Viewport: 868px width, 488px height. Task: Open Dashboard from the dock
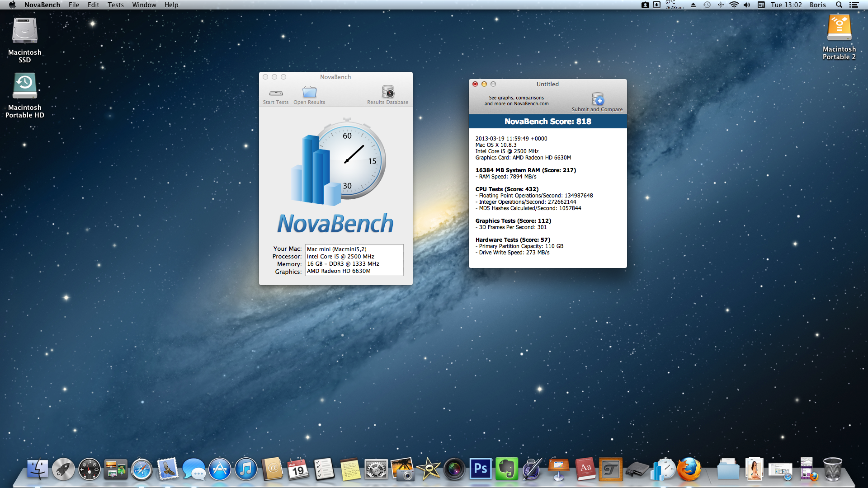(90, 469)
